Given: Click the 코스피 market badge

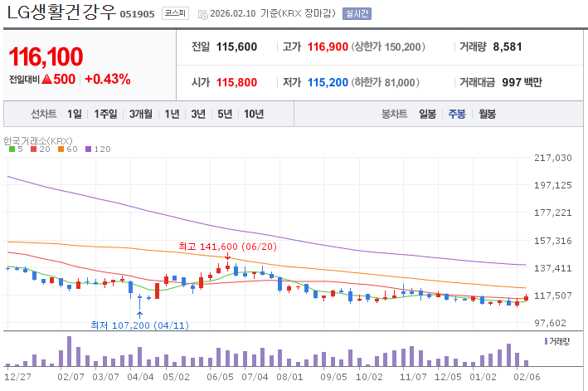Looking at the screenshot, I should pyautogui.click(x=174, y=13).
